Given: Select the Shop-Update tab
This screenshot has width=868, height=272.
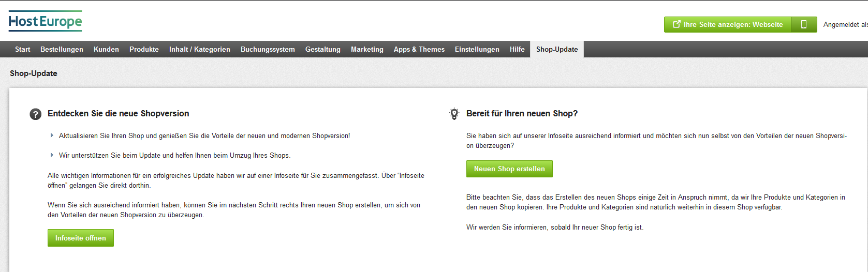Looking at the screenshot, I should click(x=557, y=49).
